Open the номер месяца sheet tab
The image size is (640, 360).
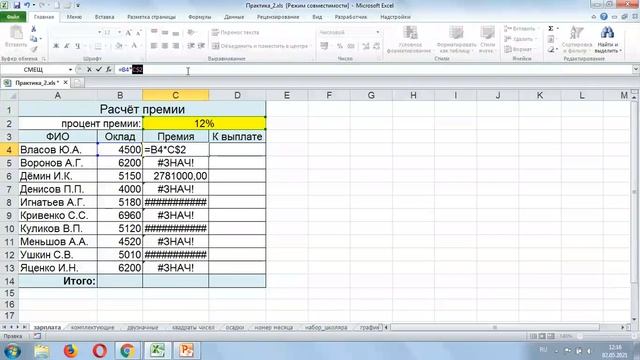pyautogui.click(x=273, y=327)
